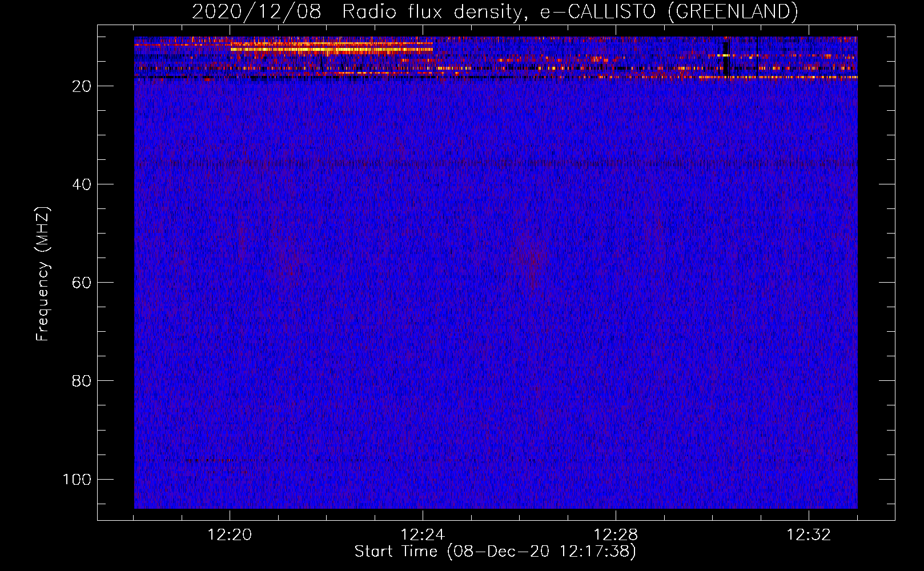Screen dimensions: 924x571
Task: Click the 100 MHz frequency tick label
Action: coord(77,479)
